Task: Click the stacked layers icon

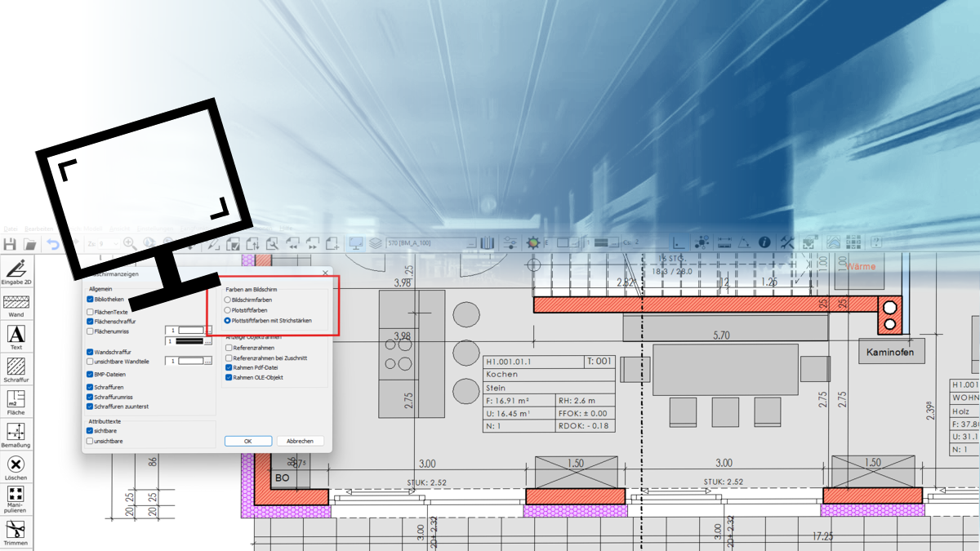Action: coord(376,242)
